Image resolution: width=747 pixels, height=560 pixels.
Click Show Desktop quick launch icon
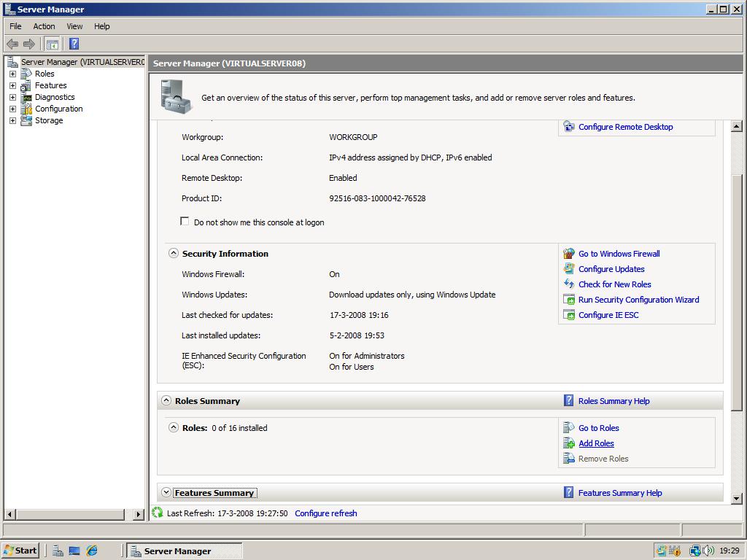point(74,551)
